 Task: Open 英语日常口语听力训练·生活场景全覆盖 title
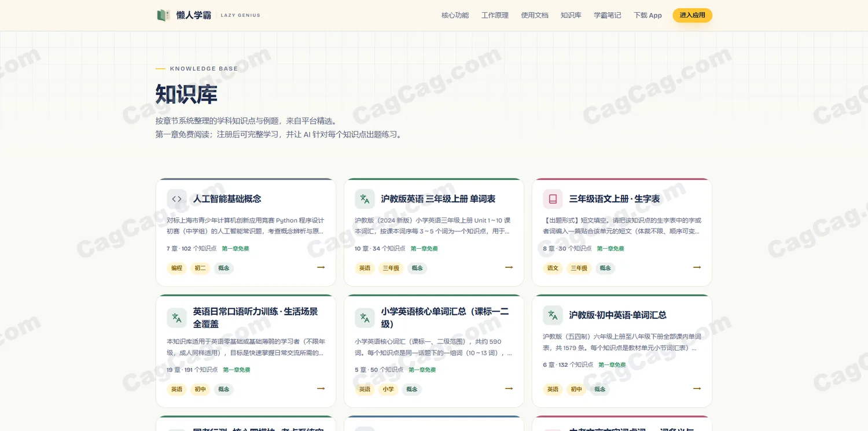click(x=255, y=318)
